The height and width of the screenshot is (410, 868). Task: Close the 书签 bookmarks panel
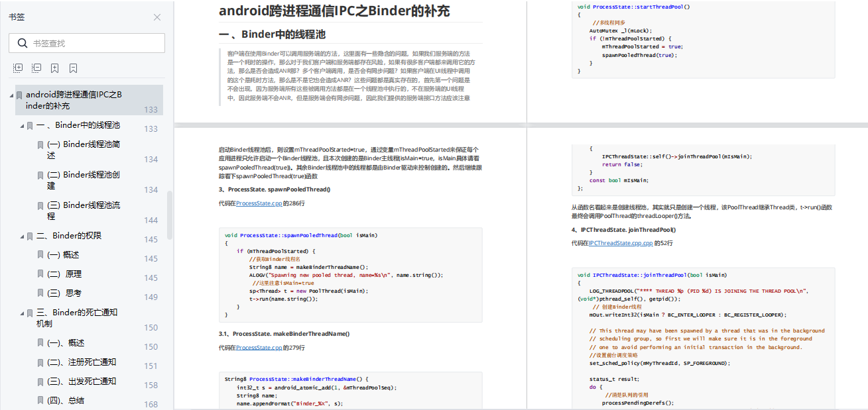point(157,17)
